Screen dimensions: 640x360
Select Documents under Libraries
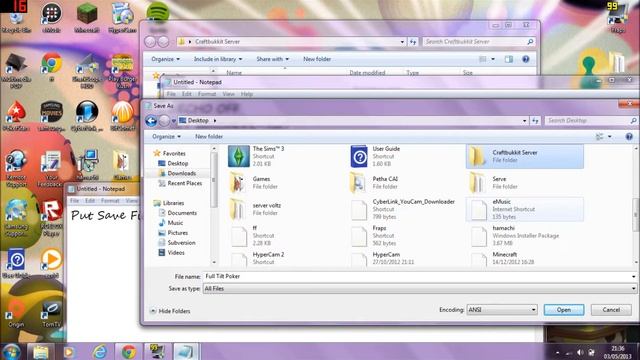coord(178,213)
